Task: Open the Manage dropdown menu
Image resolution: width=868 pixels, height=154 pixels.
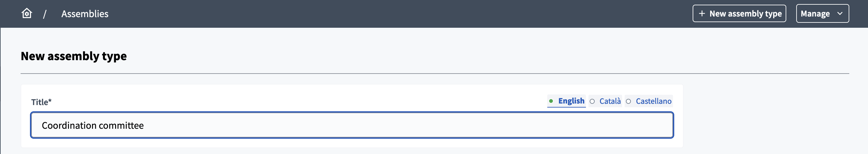Action: (x=822, y=13)
